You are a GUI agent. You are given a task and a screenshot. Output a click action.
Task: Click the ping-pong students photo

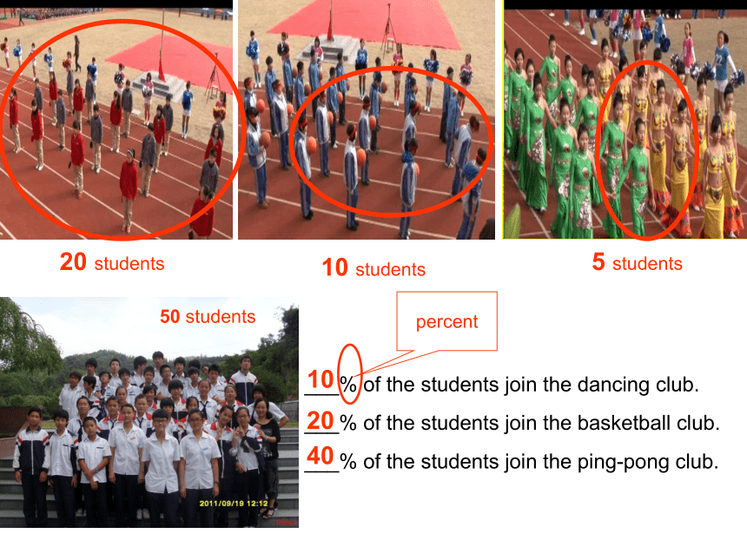click(116, 120)
